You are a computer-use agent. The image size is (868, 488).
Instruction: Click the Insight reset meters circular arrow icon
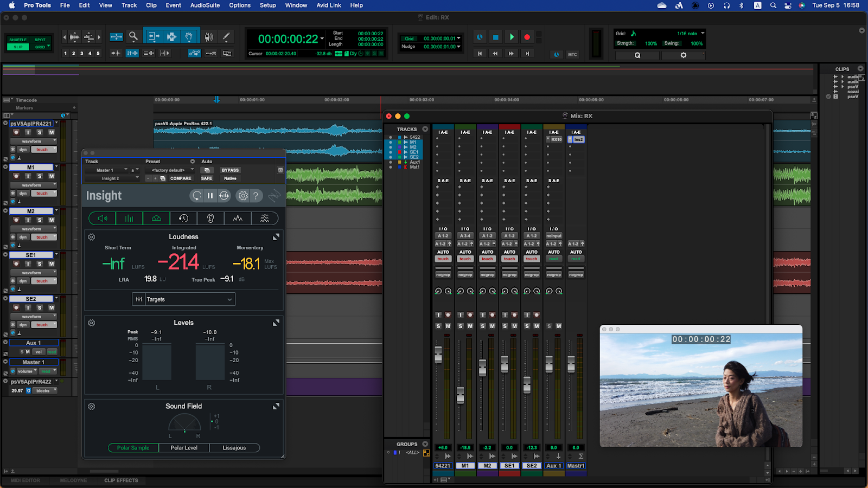coord(197,196)
